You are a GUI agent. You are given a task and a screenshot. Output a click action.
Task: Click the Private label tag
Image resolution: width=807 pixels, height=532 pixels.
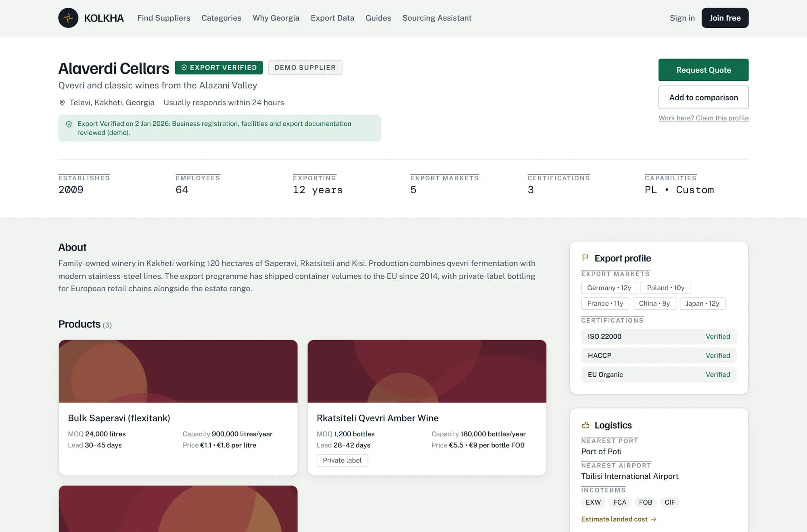point(342,460)
